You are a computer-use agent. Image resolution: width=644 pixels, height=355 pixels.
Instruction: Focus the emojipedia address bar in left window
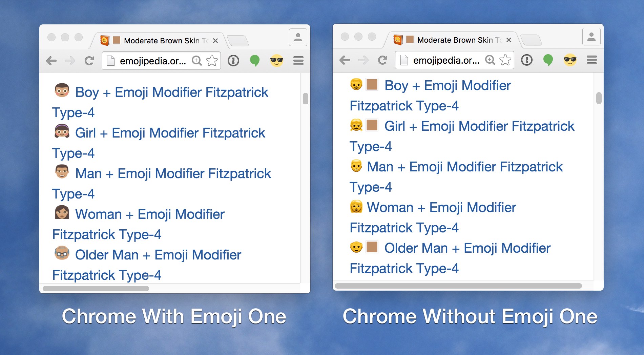point(161,61)
